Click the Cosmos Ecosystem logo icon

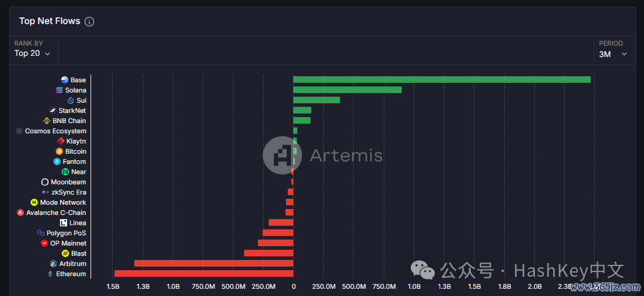point(19,131)
